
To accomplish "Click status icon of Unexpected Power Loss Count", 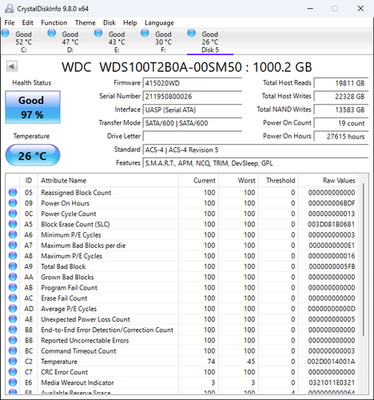I will (x=13, y=319).
